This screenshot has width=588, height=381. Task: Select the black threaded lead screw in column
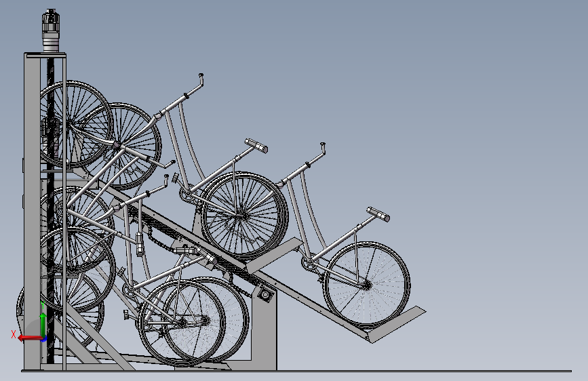(50, 210)
